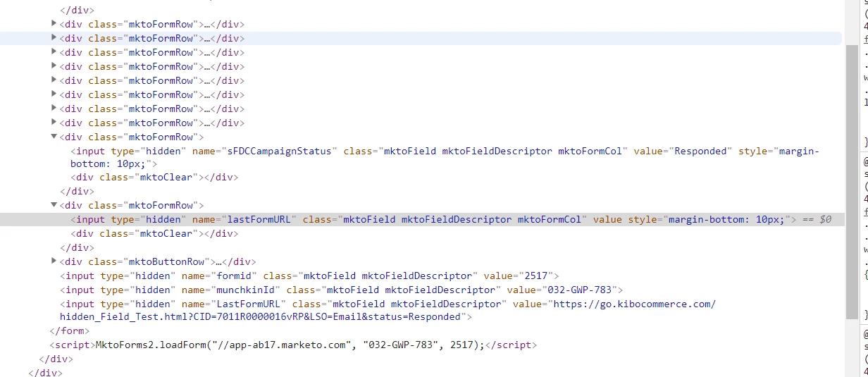Click capitalized "LastFormURL" name on the bottom hidden input
868x377 pixels.
pyautogui.click(x=249, y=304)
